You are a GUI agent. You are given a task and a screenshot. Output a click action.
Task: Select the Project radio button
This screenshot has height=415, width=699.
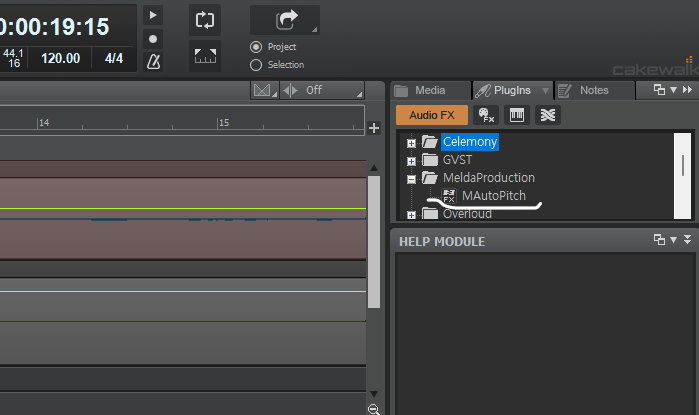tap(256, 47)
